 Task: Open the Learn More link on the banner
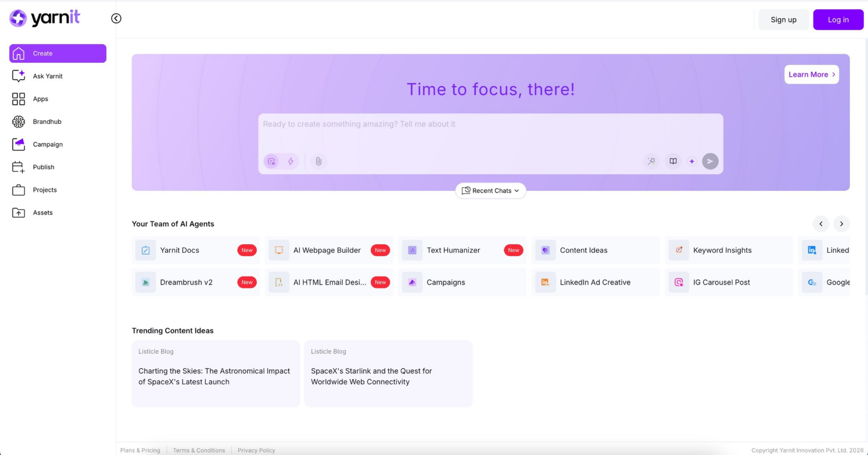click(x=811, y=74)
